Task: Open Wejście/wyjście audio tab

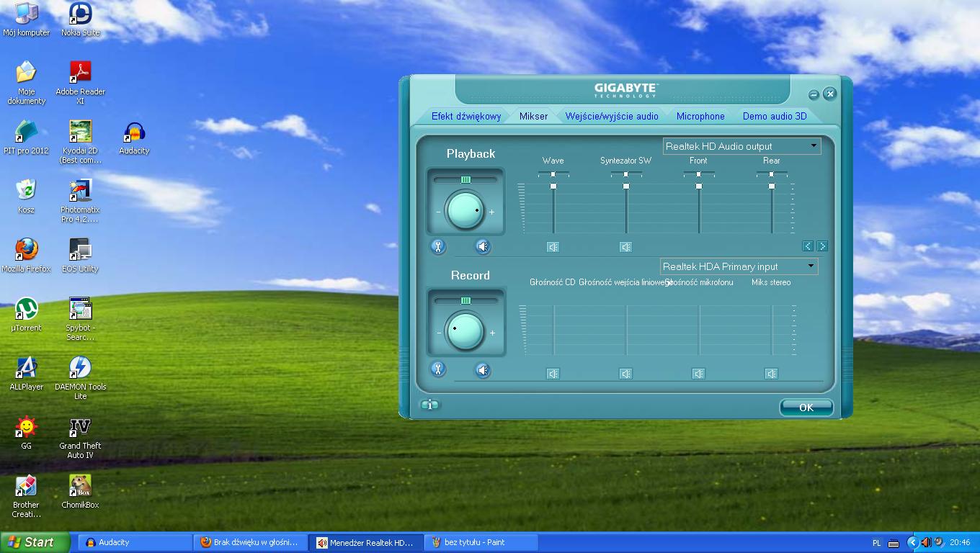Action: click(x=612, y=116)
